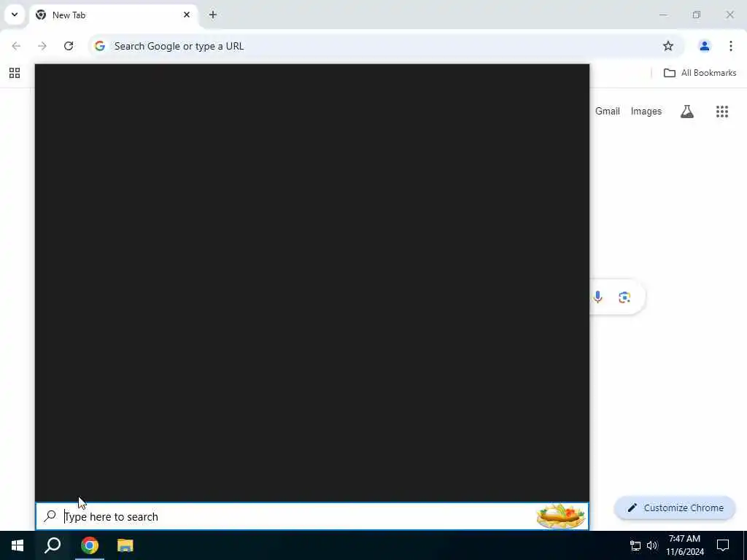Close the Chrome window
This screenshot has width=747, height=560.
click(729, 15)
